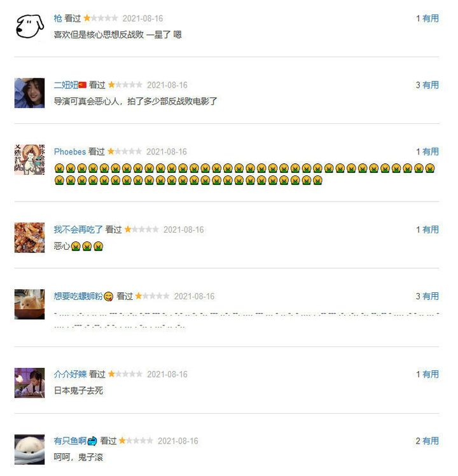The width and height of the screenshot is (458, 476).
Task: Click the food avatar of 我不会再吃了
Action: pos(29,238)
